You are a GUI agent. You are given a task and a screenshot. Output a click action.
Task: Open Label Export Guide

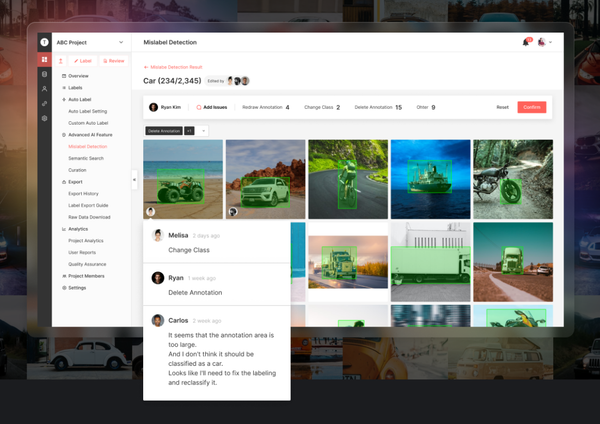click(88, 205)
